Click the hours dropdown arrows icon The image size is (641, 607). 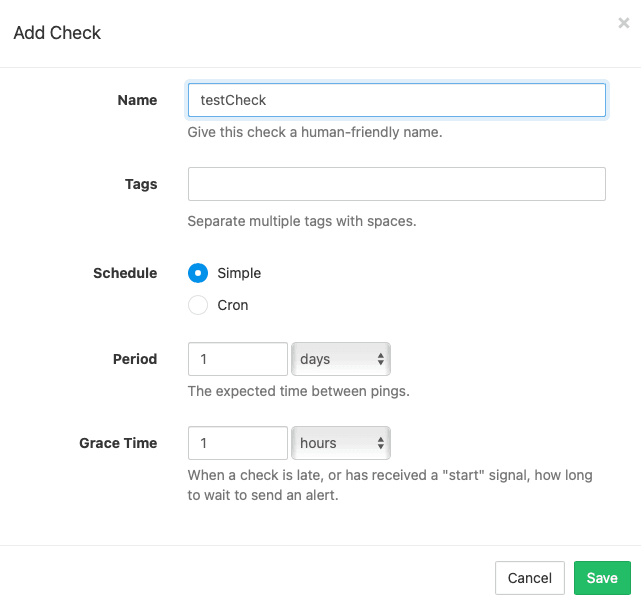pyautogui.click(x=381, y=443)
